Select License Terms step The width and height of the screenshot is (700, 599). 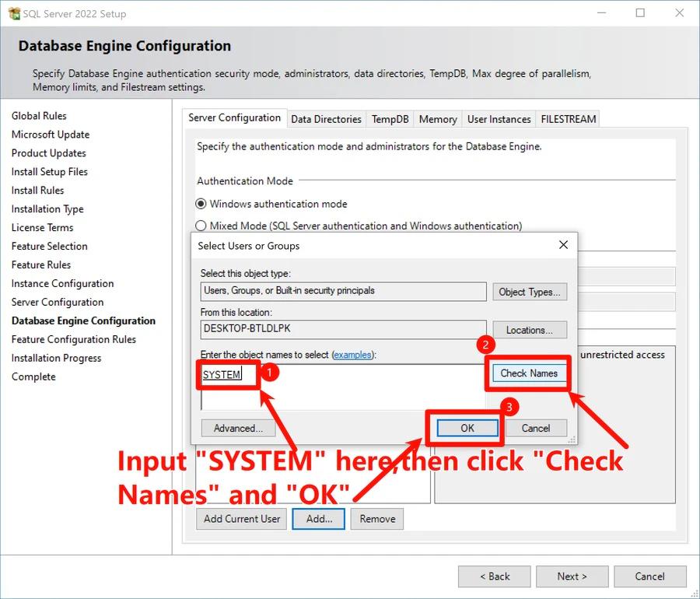(x=43, y=228)
